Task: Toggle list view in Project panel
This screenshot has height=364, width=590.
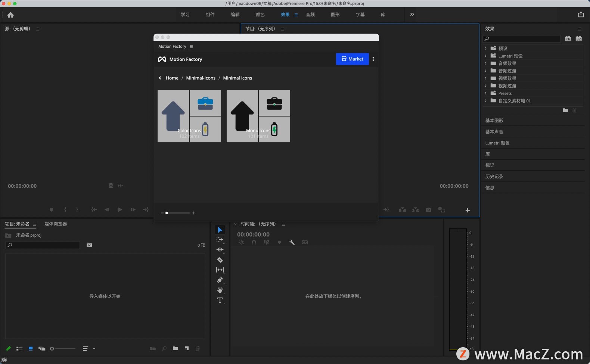Action: point(19,348)
